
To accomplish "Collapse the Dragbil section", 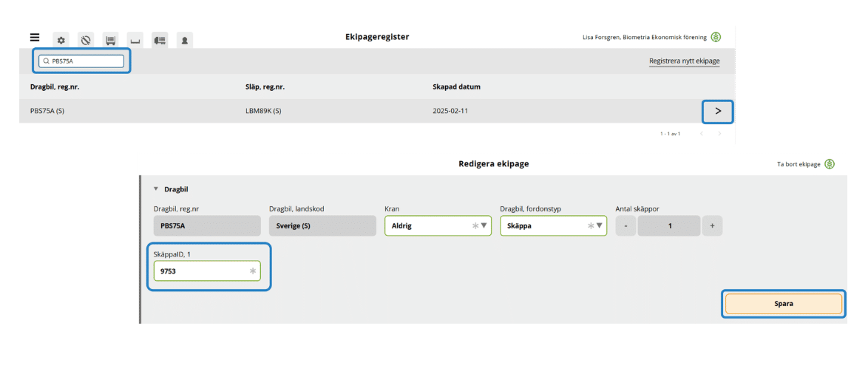I will click(x=156, y=189).
